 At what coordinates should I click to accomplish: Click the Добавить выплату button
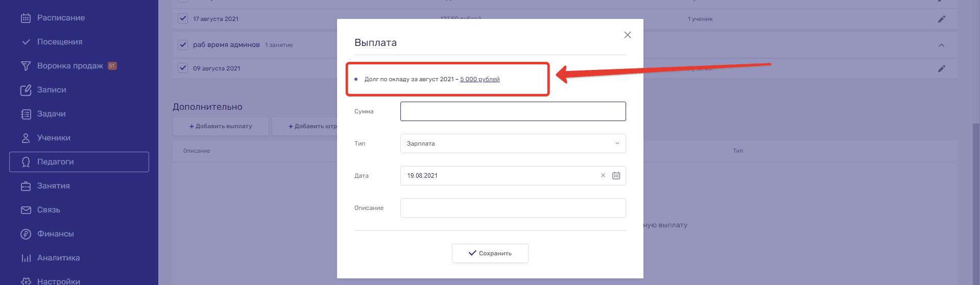point(221,126)
